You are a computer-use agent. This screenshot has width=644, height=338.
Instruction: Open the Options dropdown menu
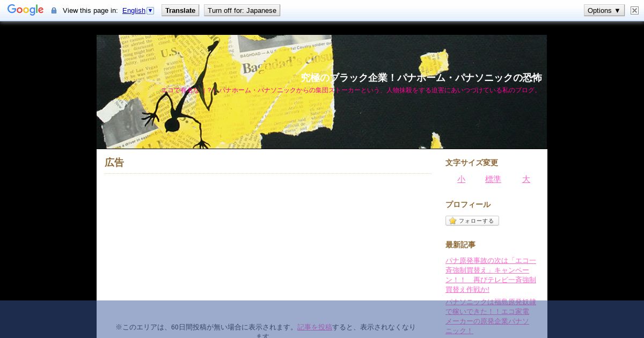click(604, 10)
